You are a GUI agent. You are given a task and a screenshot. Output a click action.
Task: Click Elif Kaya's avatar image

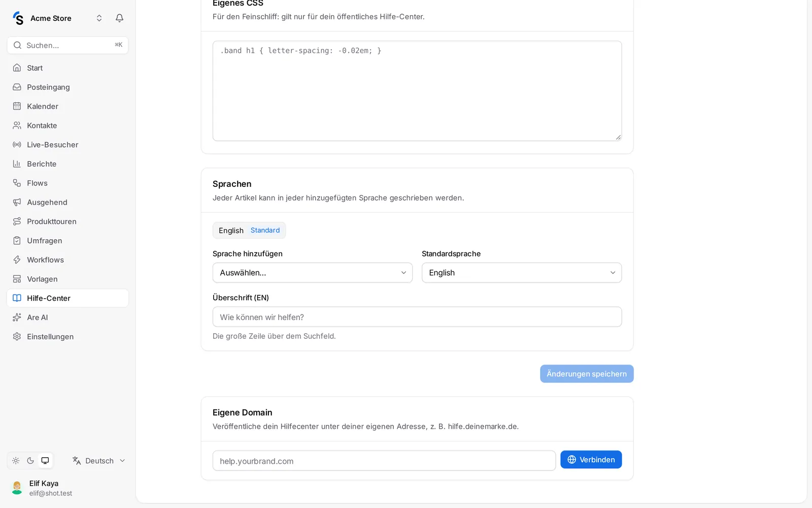click(17, 488)
